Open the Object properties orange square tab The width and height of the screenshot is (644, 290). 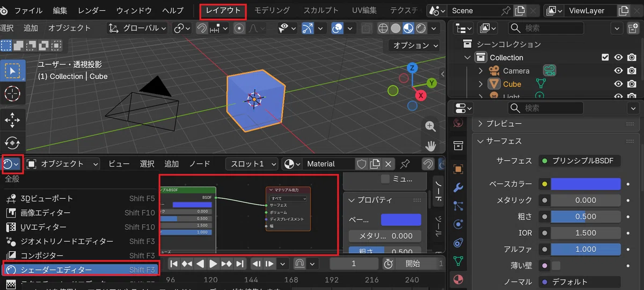(x=458, y=169)
